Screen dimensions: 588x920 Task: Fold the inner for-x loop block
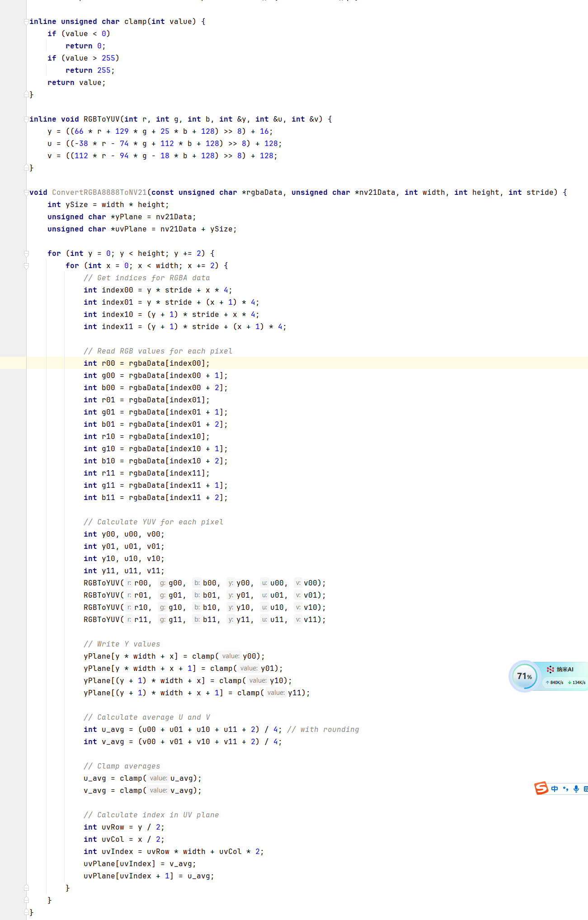26,266
